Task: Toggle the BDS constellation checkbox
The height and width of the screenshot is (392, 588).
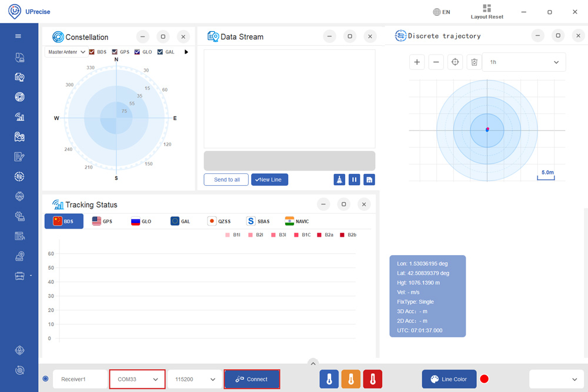Action: click(x=92, y=52)
